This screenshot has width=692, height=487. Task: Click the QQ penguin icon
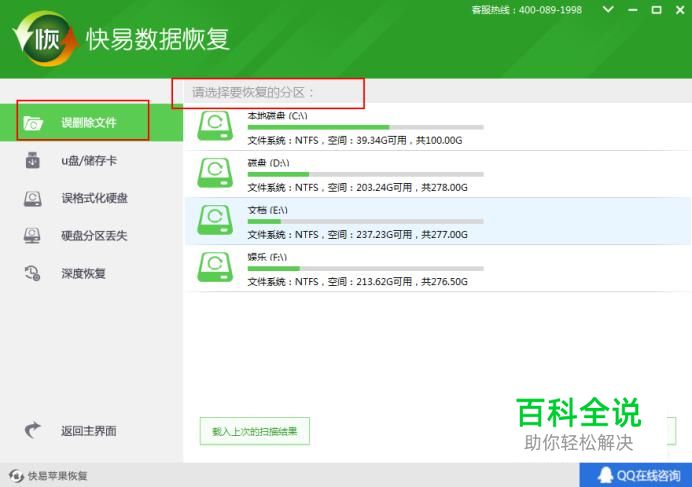pyautogui.click(x=606, y=475)
